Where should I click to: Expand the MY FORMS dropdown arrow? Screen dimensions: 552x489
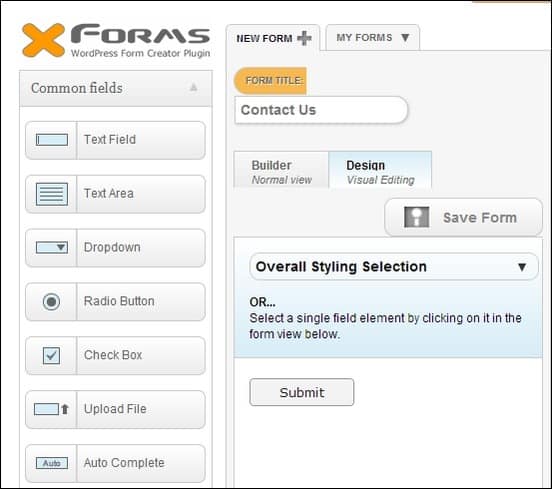[x=405, y=37]
